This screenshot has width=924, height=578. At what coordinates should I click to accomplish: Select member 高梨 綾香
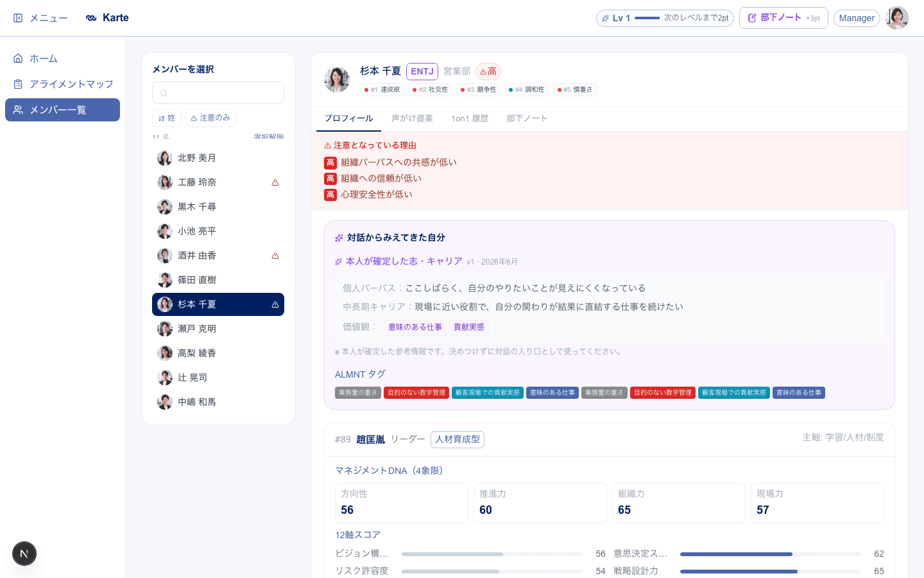pyautogui.click(x=218, y=353)
